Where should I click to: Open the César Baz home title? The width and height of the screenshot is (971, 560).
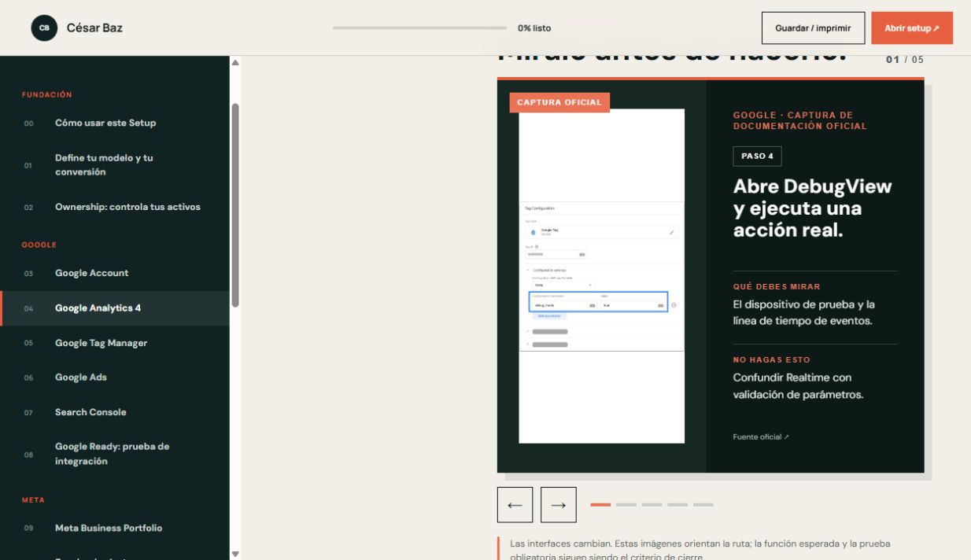pos(94,28)
